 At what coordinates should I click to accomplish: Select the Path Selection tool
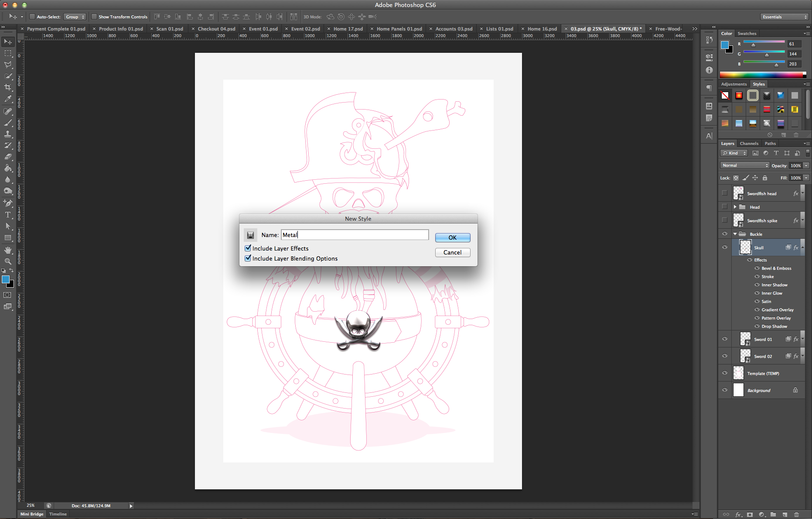pyautogui.click(x=8, y=226)
